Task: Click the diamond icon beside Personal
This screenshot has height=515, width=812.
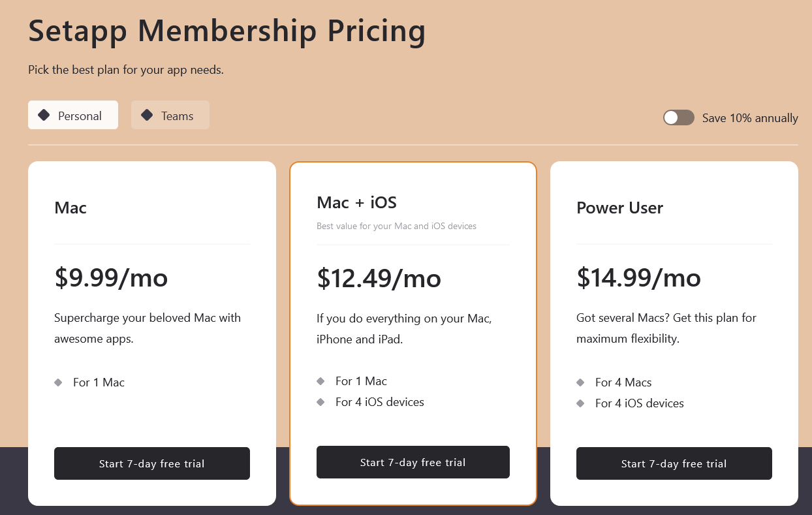Action: [x=44, y=115]
